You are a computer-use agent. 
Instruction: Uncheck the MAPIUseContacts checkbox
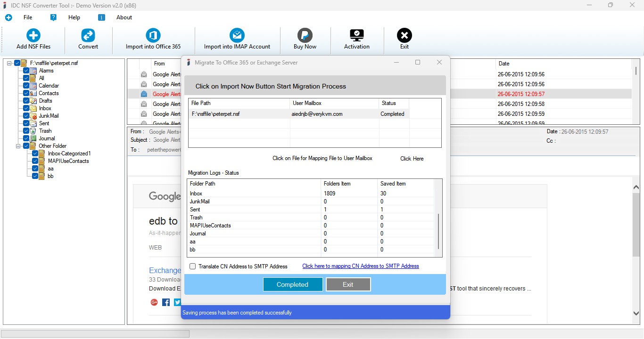(35, 161)
